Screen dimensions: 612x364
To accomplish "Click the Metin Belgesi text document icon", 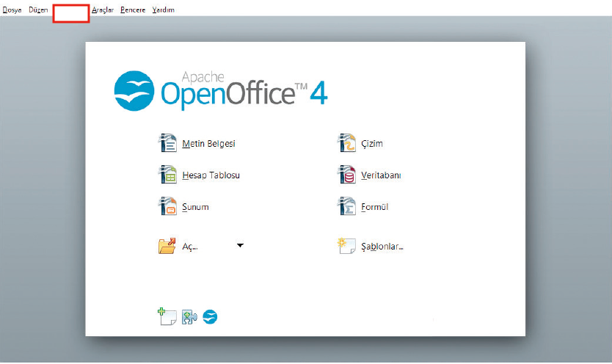I will click(x=168, y=143).
